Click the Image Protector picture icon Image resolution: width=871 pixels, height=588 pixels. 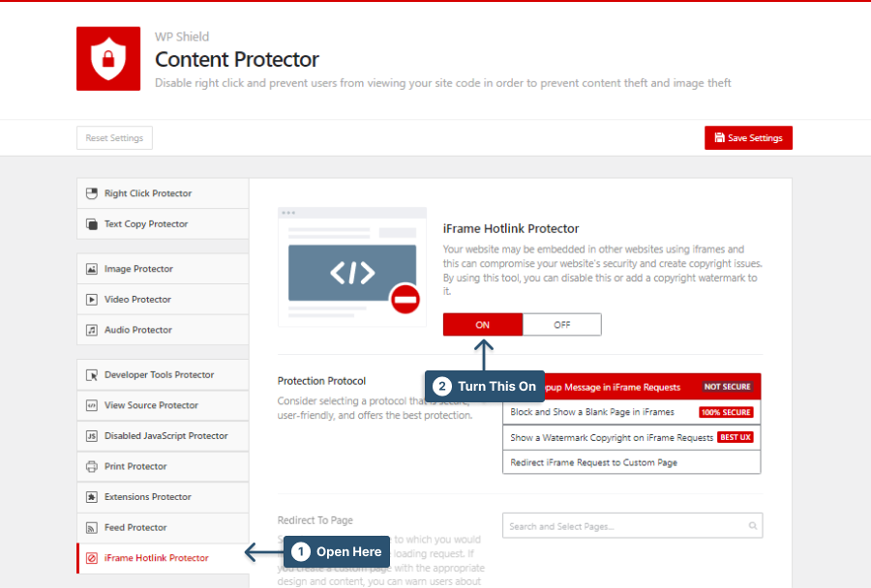coord(92,269)
